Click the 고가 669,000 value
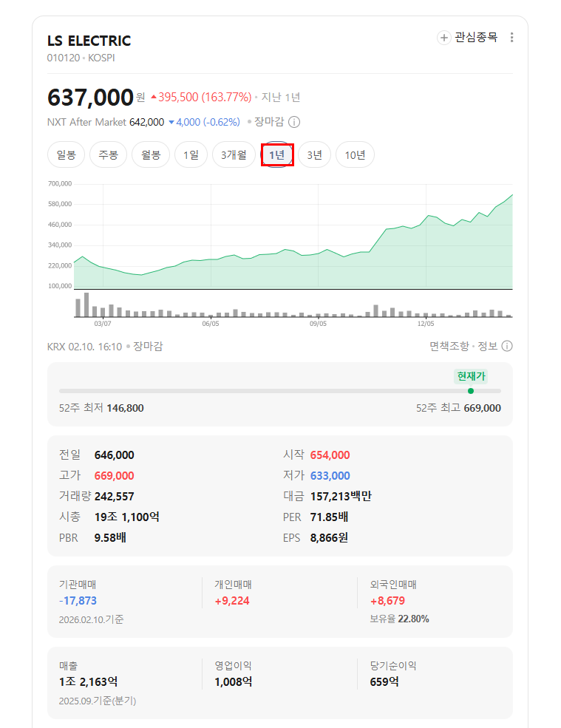Viewport: 561px width, 728px height. coord(115,476)
